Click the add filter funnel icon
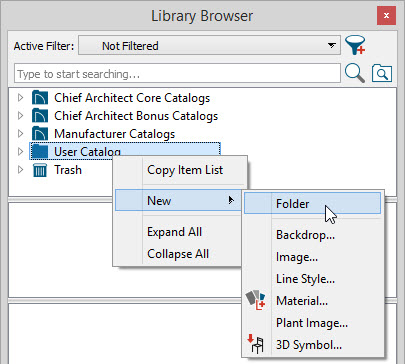Viewport: 405px width, 364px height. tap(355, 45)
